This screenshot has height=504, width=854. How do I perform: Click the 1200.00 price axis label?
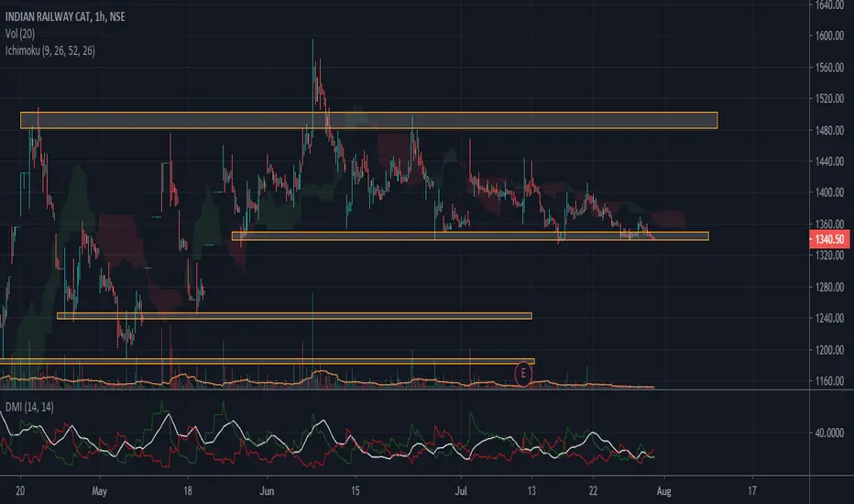829,350
